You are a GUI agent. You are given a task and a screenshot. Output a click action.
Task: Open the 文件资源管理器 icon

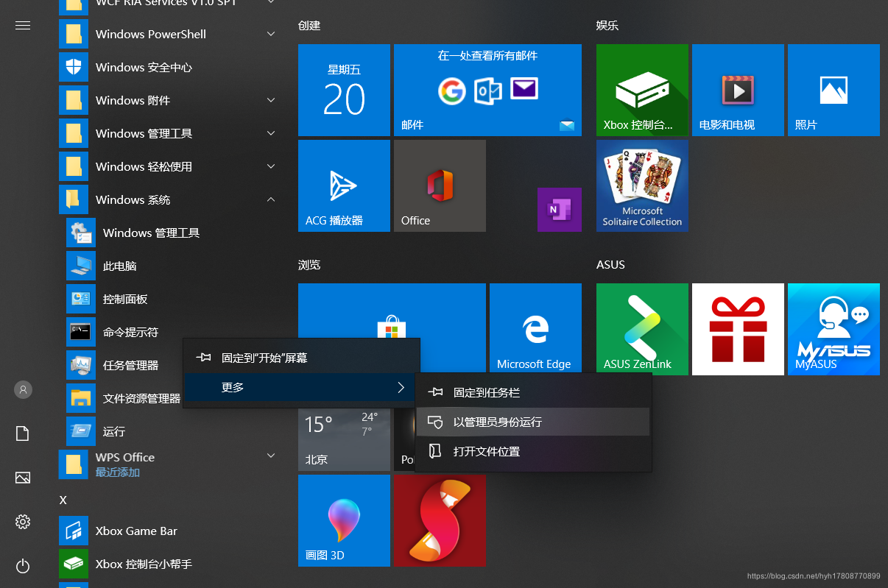pyautogui.click(x=81, y=398)
